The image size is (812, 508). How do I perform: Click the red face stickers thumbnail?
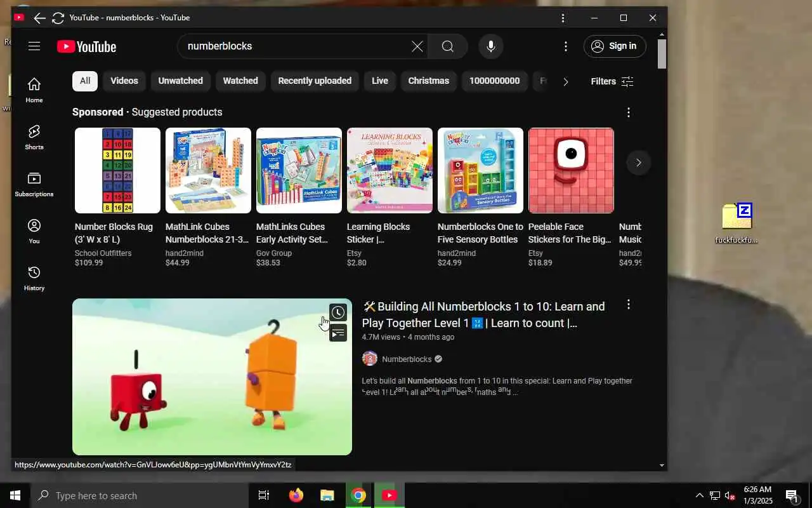click(571, 170)
